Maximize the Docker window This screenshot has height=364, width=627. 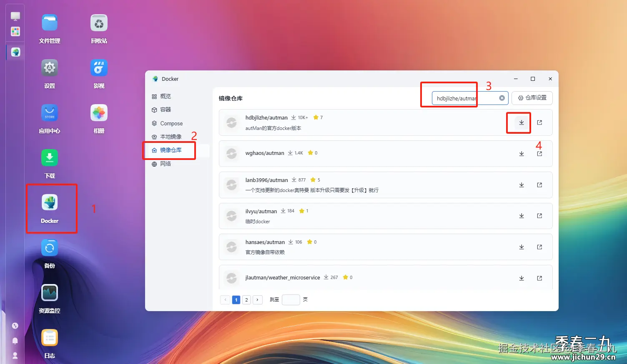click(533, 79)
